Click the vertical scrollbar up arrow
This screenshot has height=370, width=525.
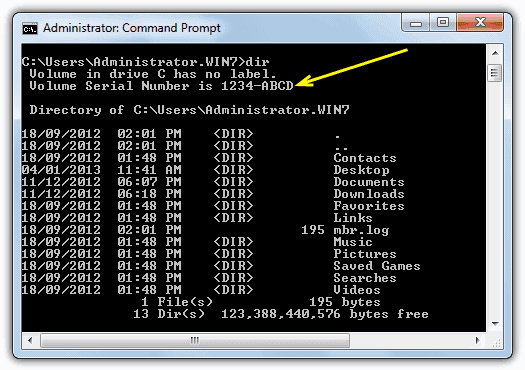(495, 53)
